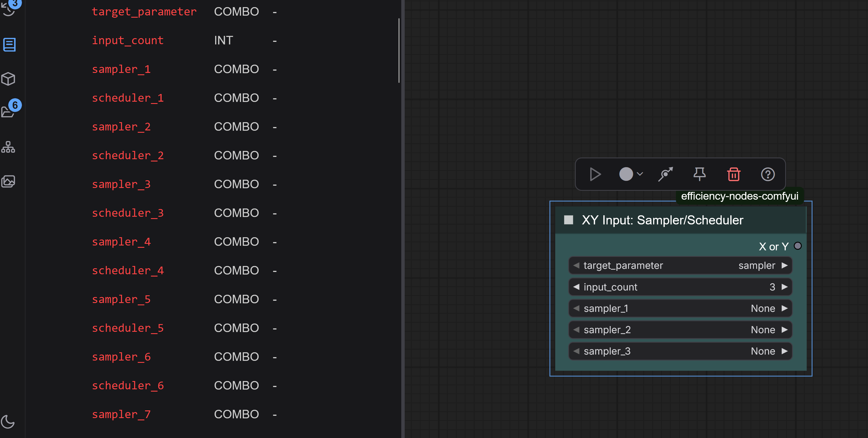Click scheduler_6 in the docs list
Image resolution: width=868 pixels, height=438 pixels.
[x=128, y=386]
